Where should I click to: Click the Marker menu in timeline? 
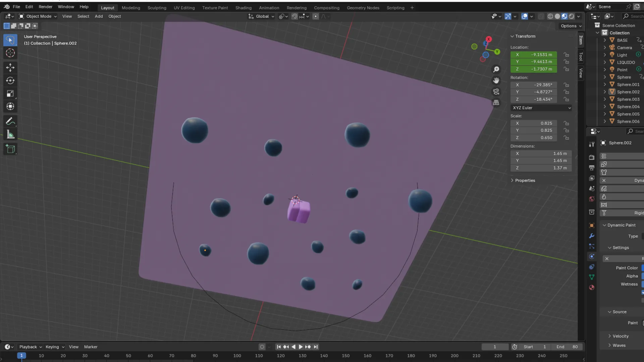[91, 347]
